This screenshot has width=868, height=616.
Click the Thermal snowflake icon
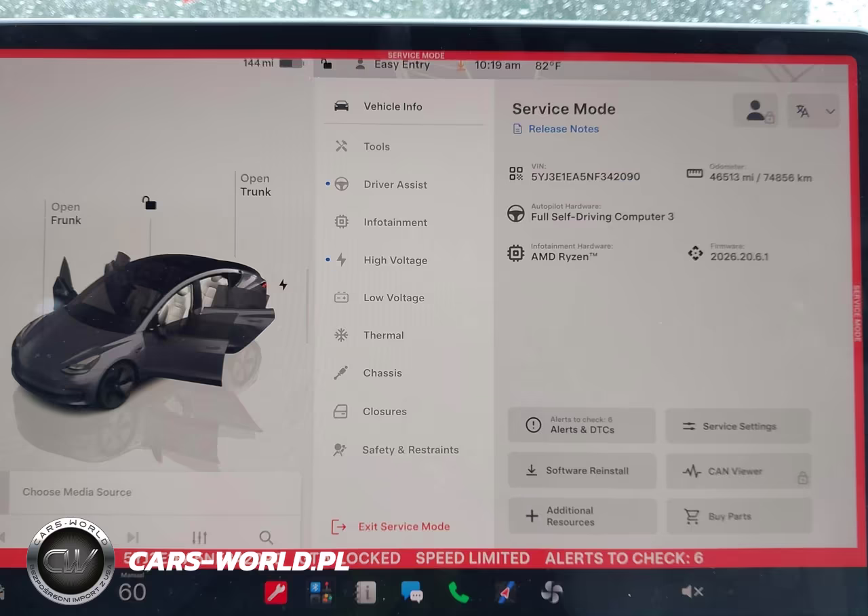[341, 335]
